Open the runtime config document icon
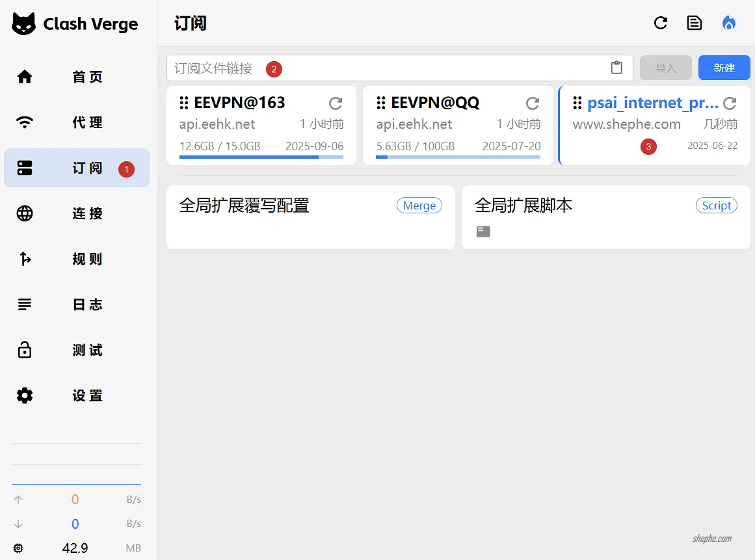 pyautogui.click(x=695, y=23)
